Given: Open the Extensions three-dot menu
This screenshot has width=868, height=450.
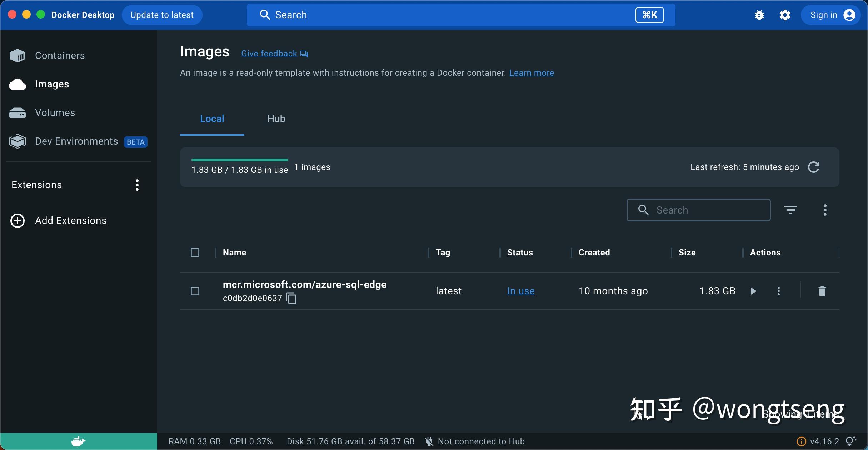Looking at the screenshot, I should [x=137, y=185].
